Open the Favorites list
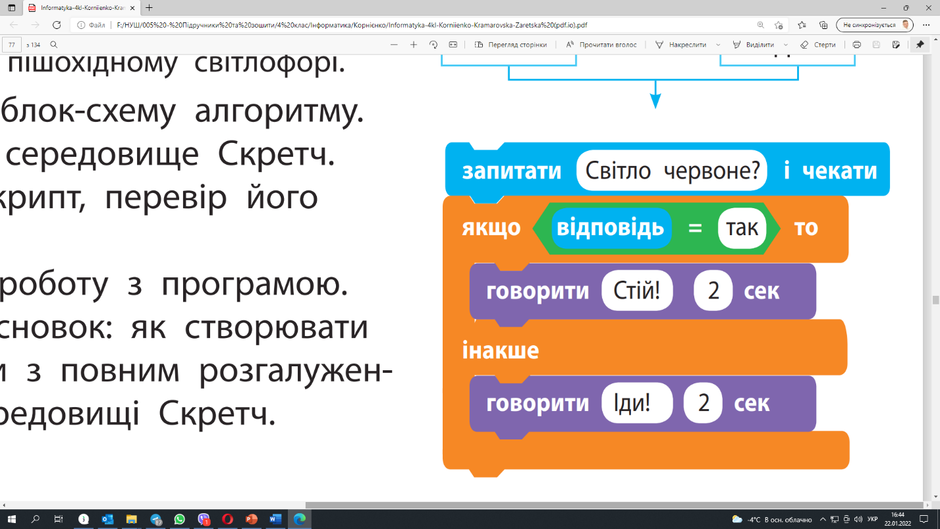Viewport: 940px width, 529px height. pos(802,25)
